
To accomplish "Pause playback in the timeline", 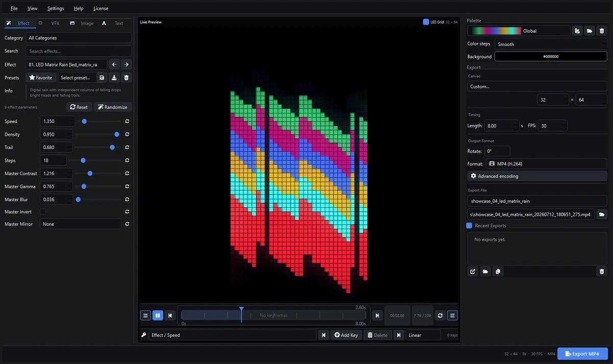I will coord(158,316).
